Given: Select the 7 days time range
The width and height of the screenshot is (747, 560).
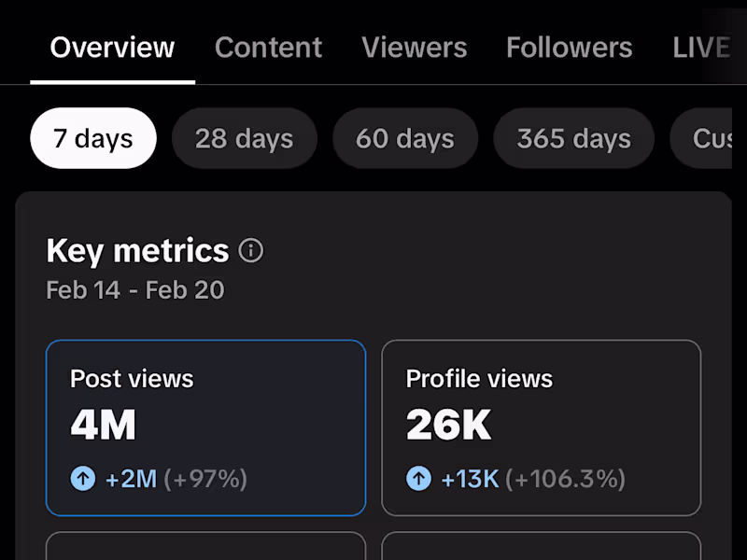Looking at the screenshot, I should click(x=92, y=139).
